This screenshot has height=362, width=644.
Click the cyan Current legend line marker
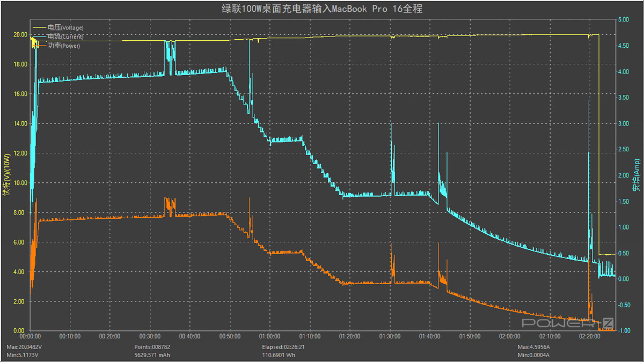click(x=39, y=36)
